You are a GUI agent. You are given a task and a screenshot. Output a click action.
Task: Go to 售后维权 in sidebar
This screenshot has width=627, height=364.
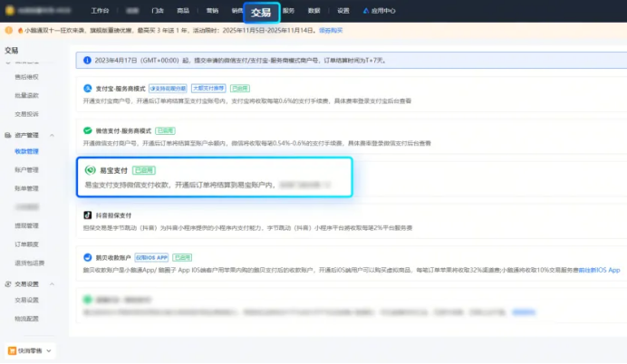pos(27,77)
